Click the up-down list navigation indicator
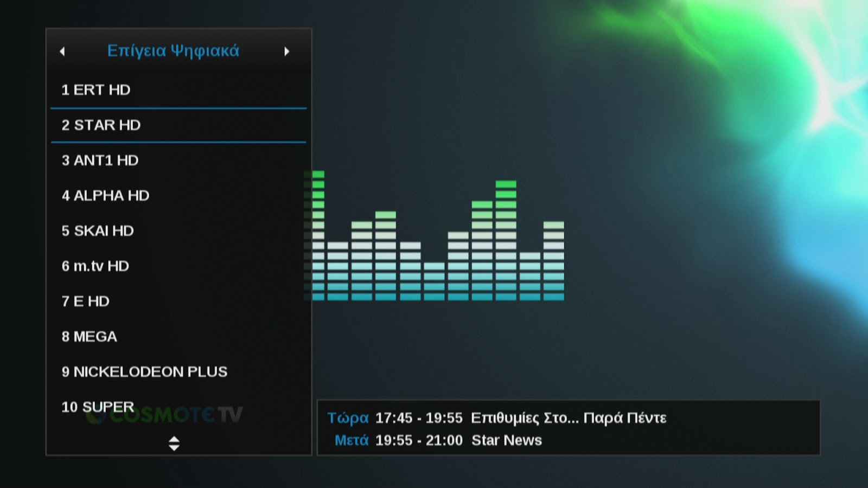Viewport: 868px width, 488px height. [174, 444]
